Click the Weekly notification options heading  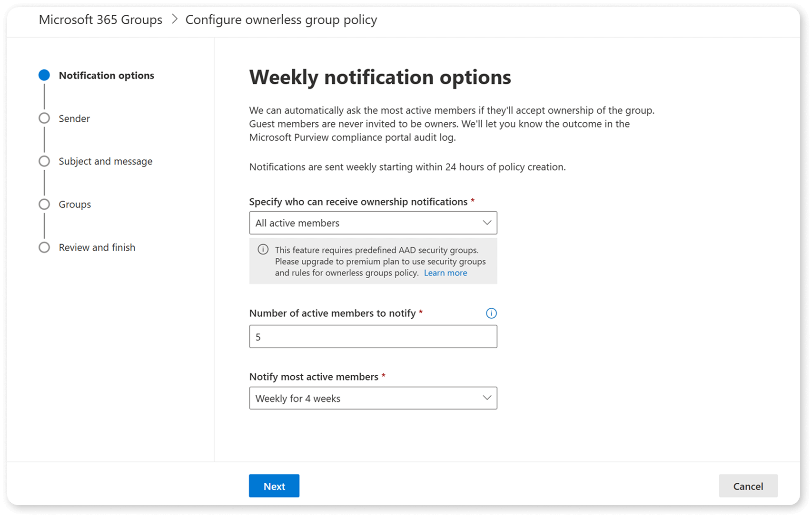[380, 77]
